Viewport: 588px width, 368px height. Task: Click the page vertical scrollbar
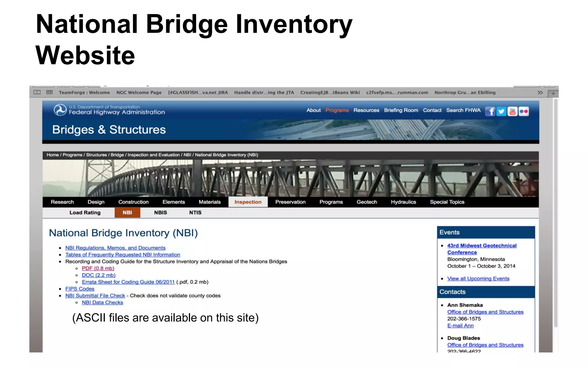[556, 213]
